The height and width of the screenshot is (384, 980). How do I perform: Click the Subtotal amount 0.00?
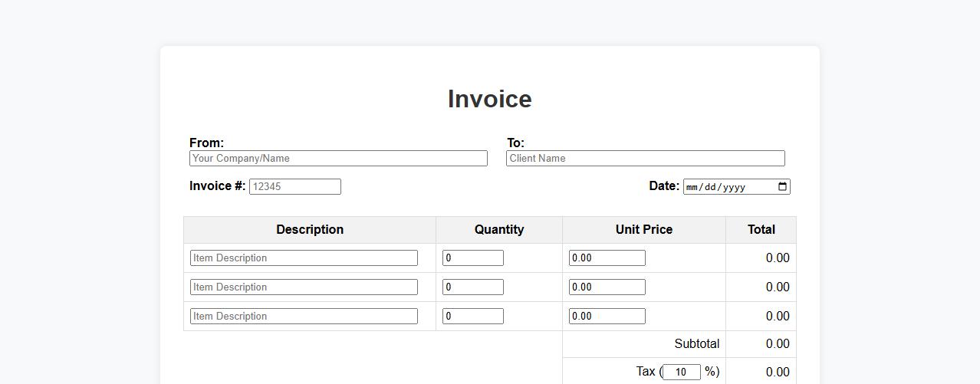(778, 344)
